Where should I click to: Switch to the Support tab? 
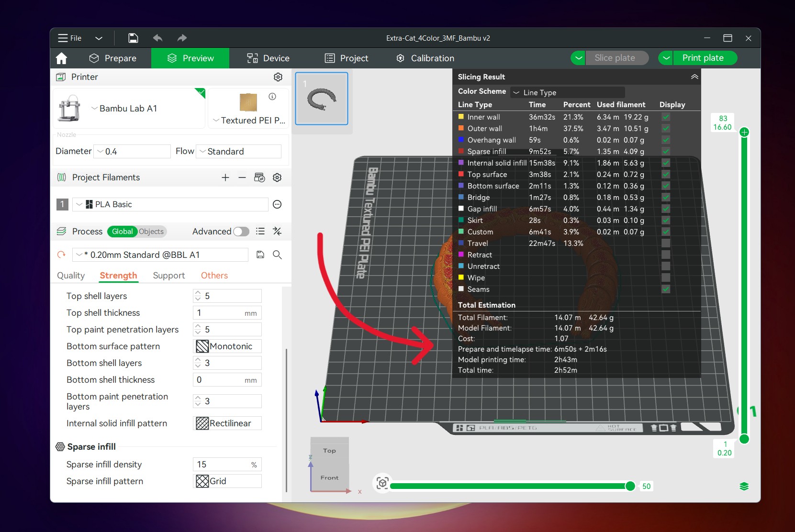(x=168, y=276)
